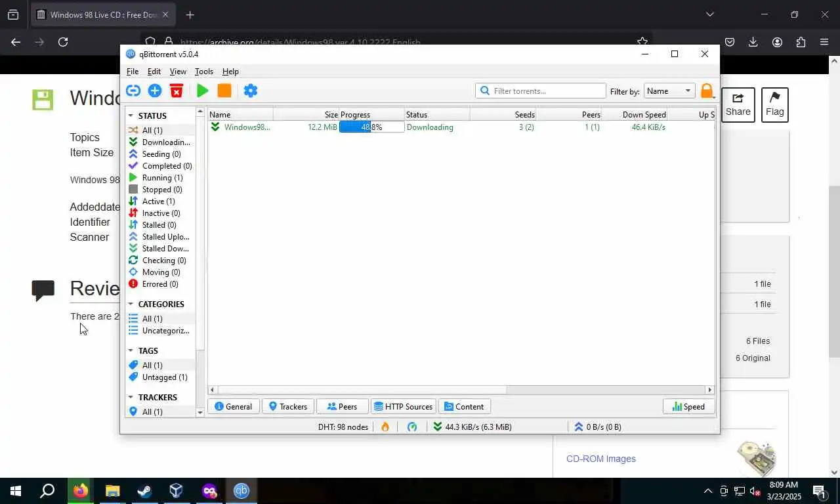The height and width of the screenshot is (504, 840).
Task: Collapse the TAGS sidebar section
Action: [x=131, y=350]
